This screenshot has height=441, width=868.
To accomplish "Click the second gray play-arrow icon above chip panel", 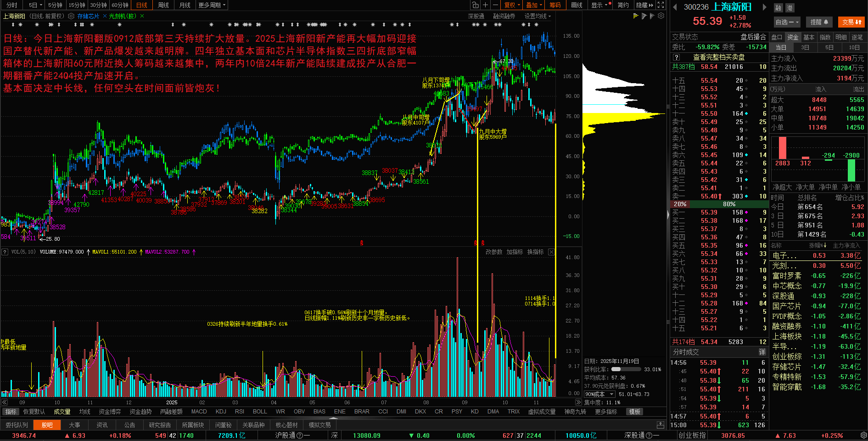I will point(652,16).
